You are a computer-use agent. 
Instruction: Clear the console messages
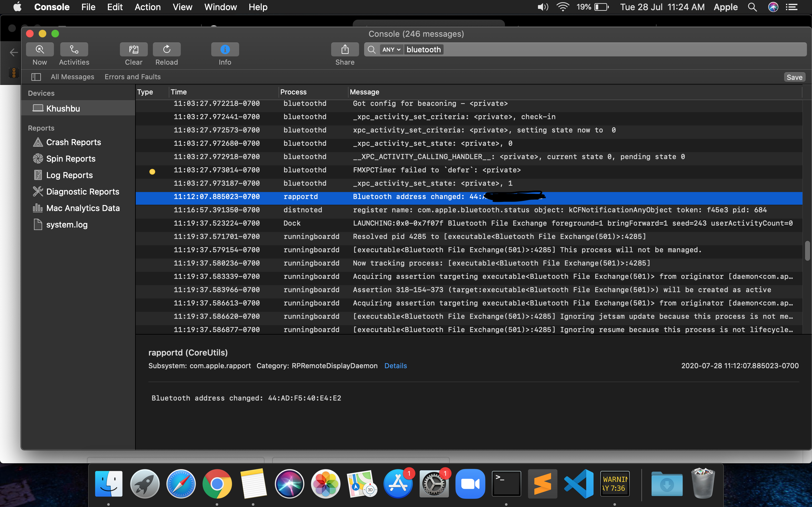134,50
